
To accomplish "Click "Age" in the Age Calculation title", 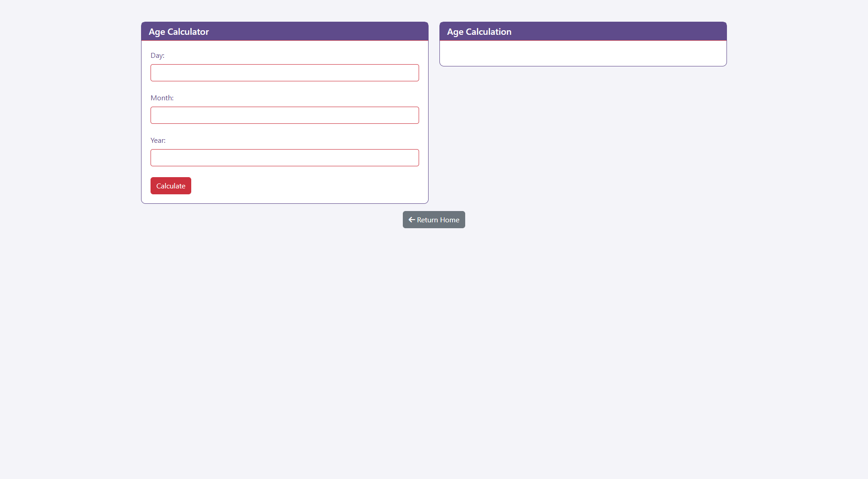I will coord(455,32).
